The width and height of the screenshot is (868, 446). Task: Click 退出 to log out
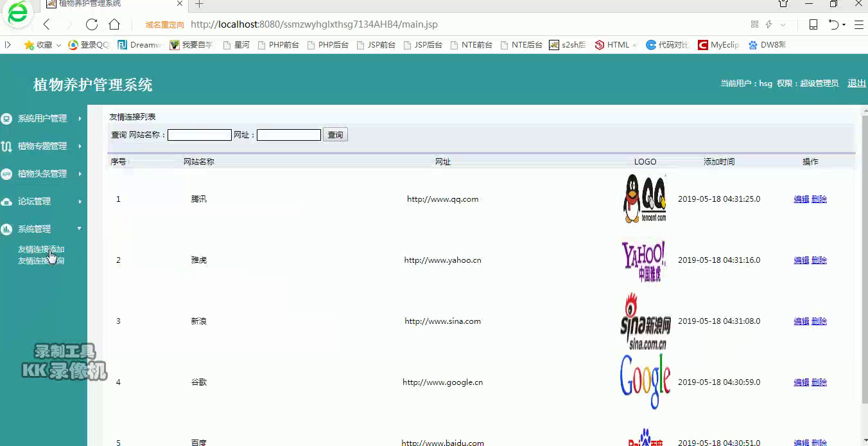click(x=856, y=84)
